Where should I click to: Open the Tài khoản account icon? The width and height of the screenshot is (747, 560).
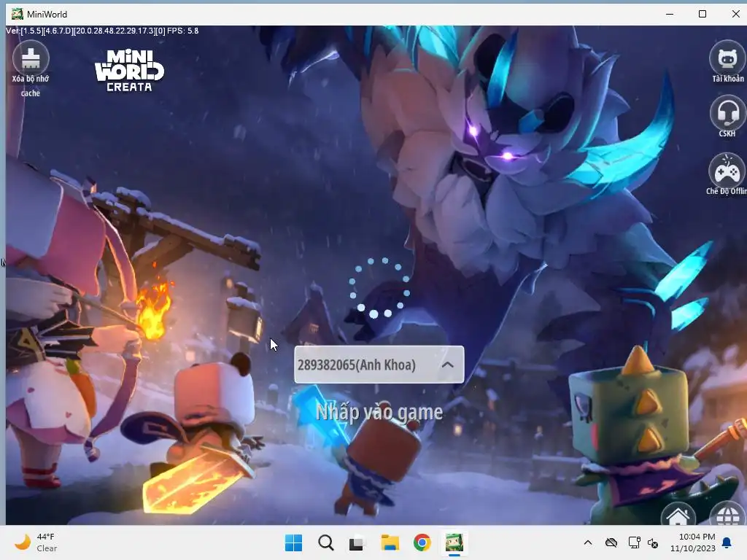click(x=727, y=58)
